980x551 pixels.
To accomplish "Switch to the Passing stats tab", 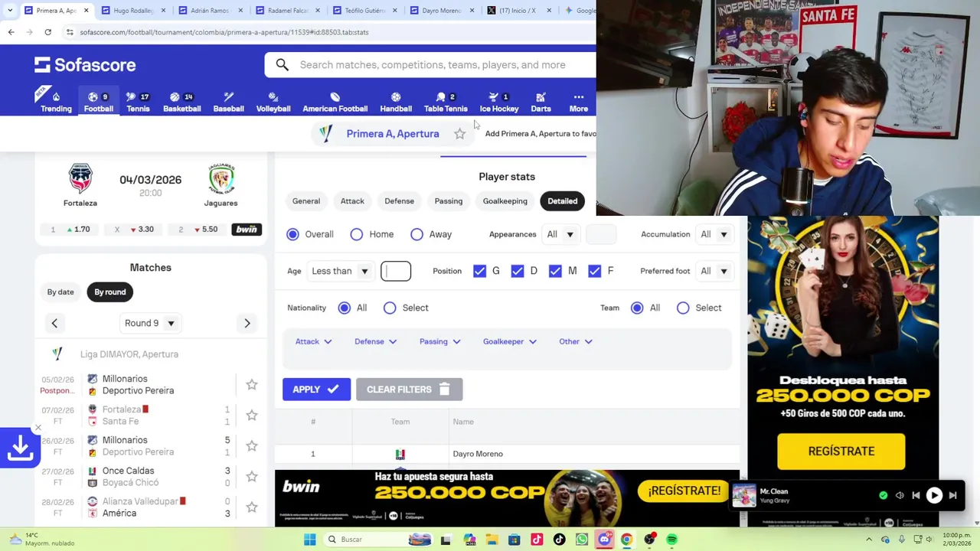I will pyautogui.click(x=449, y=201).
